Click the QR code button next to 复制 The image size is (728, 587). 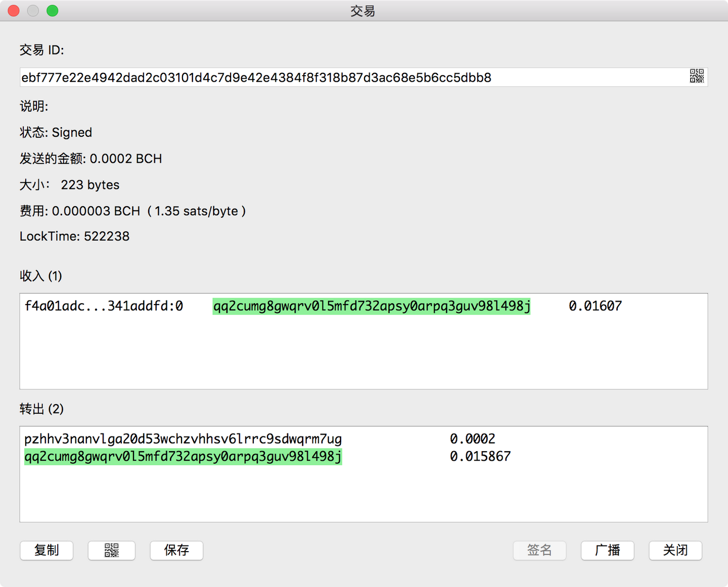click(111, 550)
